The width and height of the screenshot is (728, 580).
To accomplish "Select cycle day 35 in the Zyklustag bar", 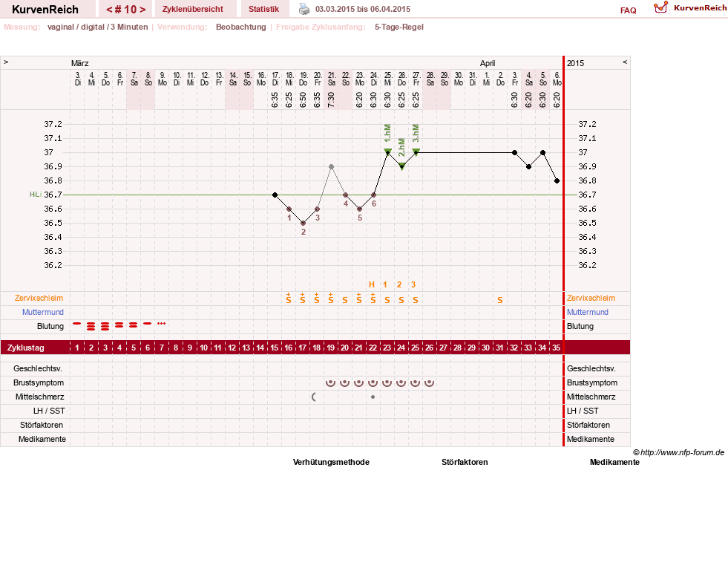I will click(x=556, y=348).
